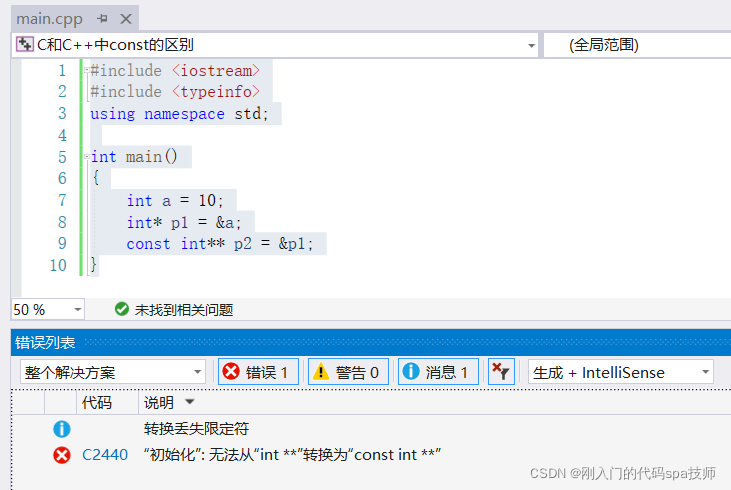Click line number 9 in the gutter
Screen dimensions: 731x490
(62, 243)
